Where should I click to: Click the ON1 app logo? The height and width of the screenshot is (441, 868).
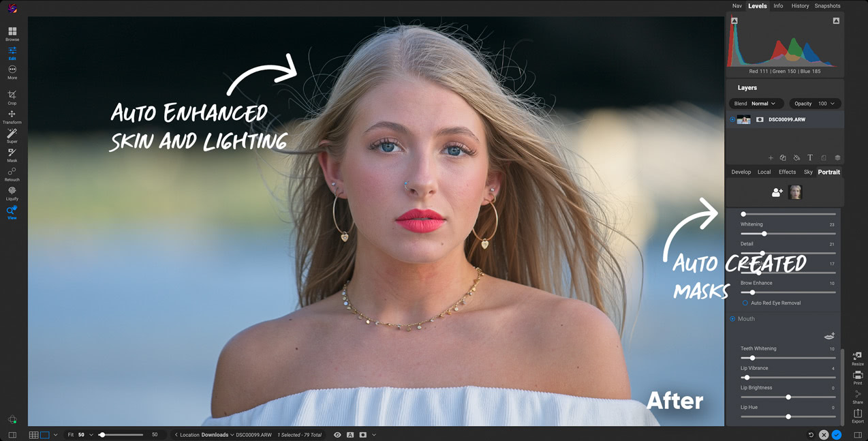point(12,8)
